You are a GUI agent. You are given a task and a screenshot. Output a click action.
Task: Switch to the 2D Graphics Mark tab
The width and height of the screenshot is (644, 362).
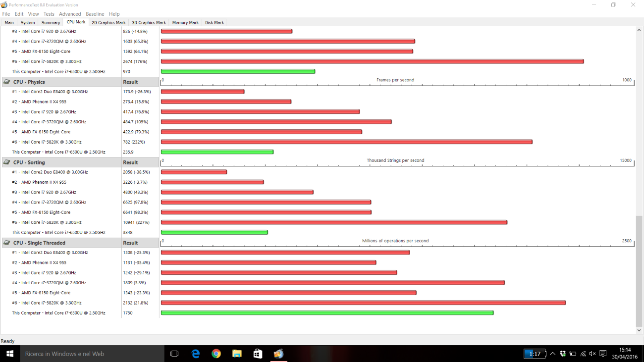[108, 22]
